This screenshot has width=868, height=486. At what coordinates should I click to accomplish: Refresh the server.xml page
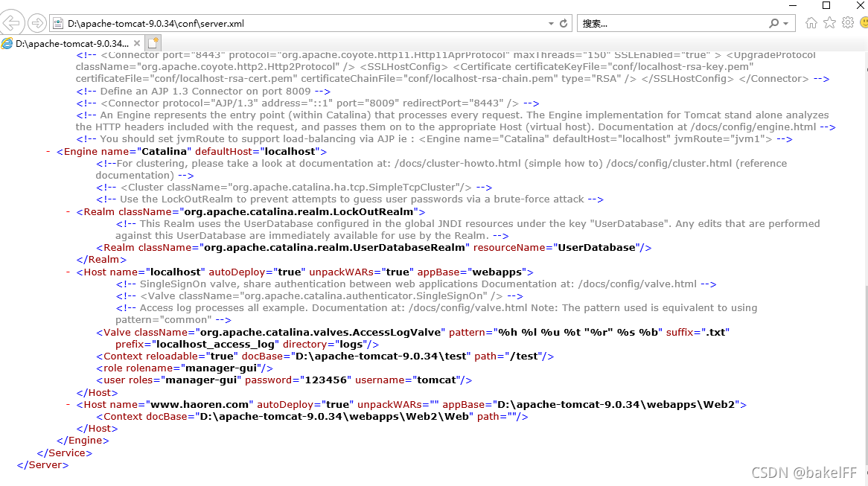(564, 23)
